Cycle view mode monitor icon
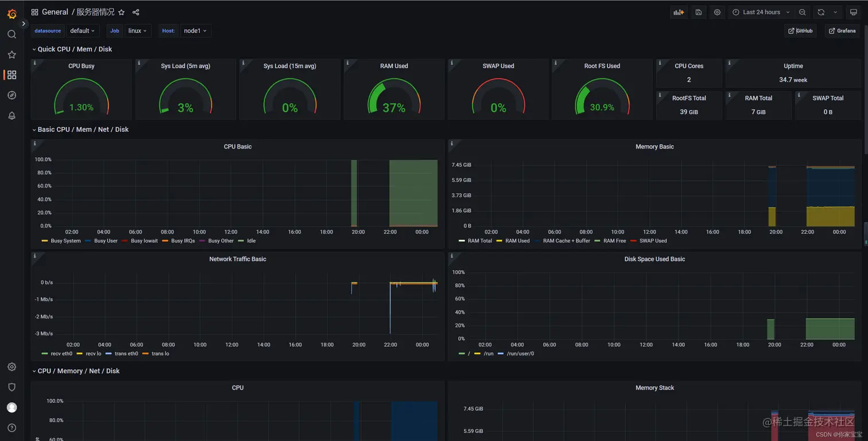The image size is (868, 441). click(854, 12)
